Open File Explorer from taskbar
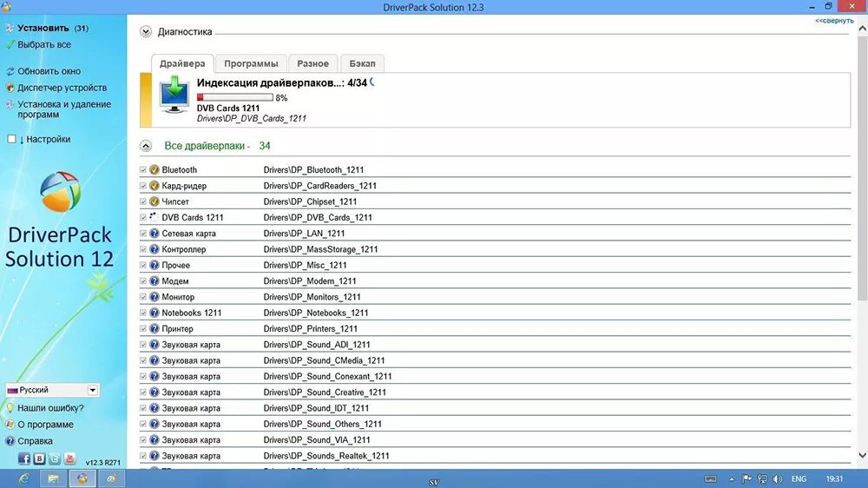The height and width of the screenshot is (488, 868). click(53, 478)
